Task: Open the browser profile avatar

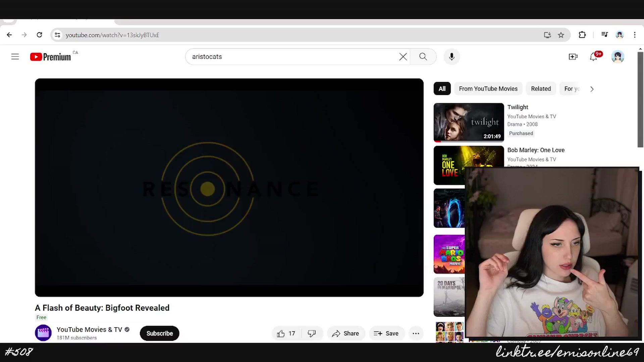Action: 620,35
